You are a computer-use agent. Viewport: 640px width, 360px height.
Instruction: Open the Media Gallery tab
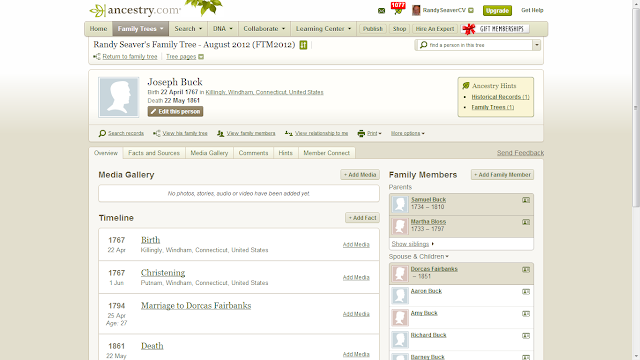(209, 153)
